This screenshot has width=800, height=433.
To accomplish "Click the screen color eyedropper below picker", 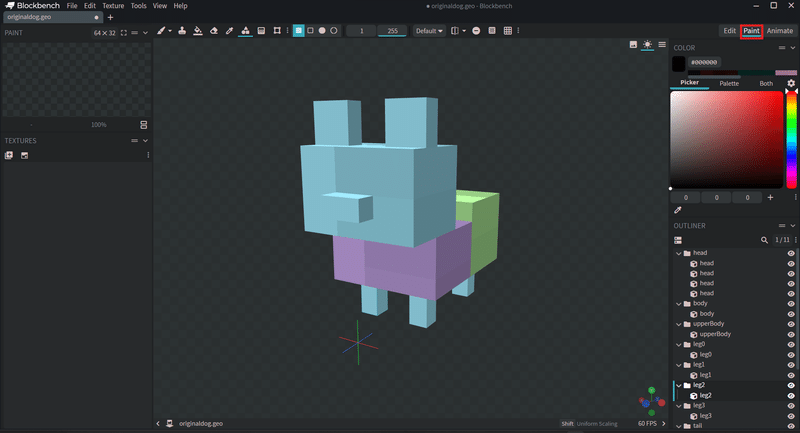I will 678,210.
